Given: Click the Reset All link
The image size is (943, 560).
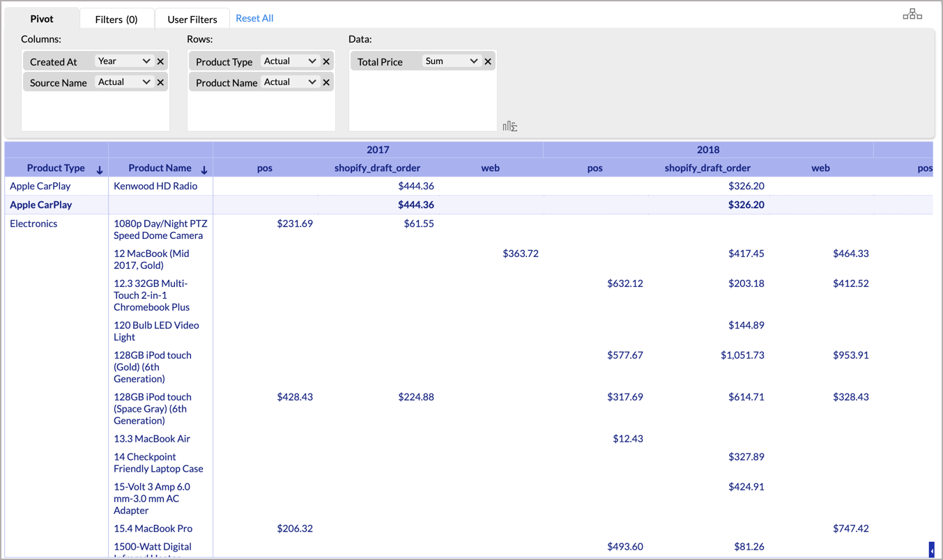Looking at the screenshot, I should 254,18.
